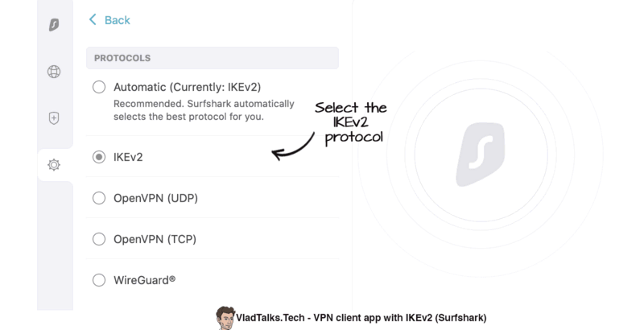Click the Recommended description text under Automatic
This screenshot has width=644, height=330.
[204, 110]
